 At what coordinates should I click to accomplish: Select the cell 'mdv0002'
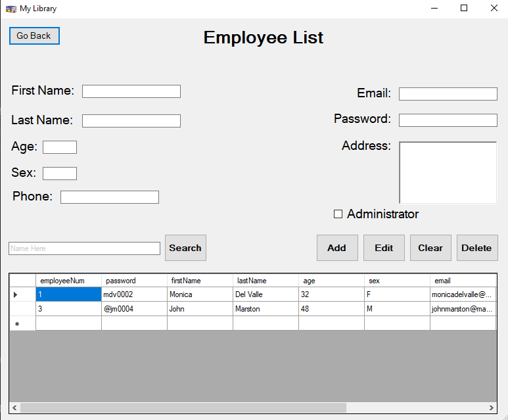tap(134, 294)
